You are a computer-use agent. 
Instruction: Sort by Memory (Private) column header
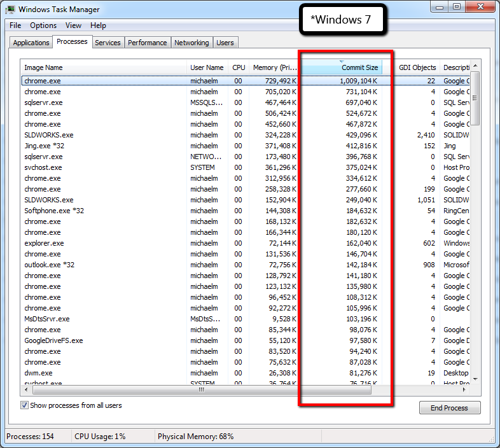pyautogui.click(x=275, y=67)
